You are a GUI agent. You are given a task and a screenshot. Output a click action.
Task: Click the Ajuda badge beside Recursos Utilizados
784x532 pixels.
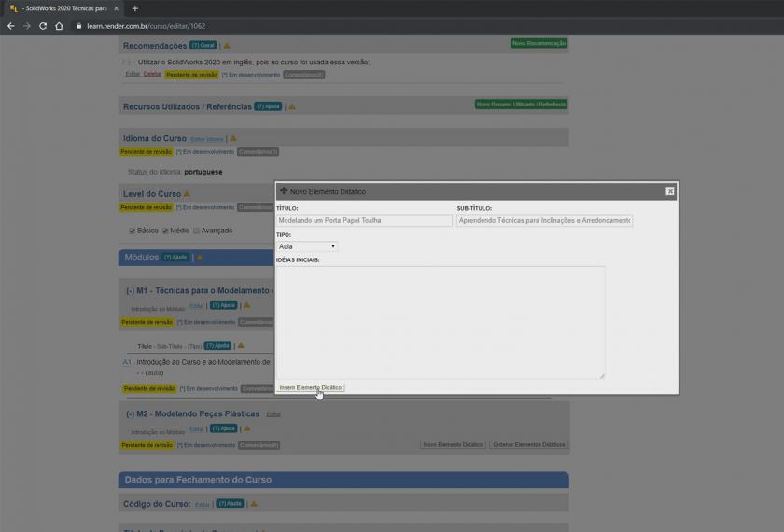(268, 106)
